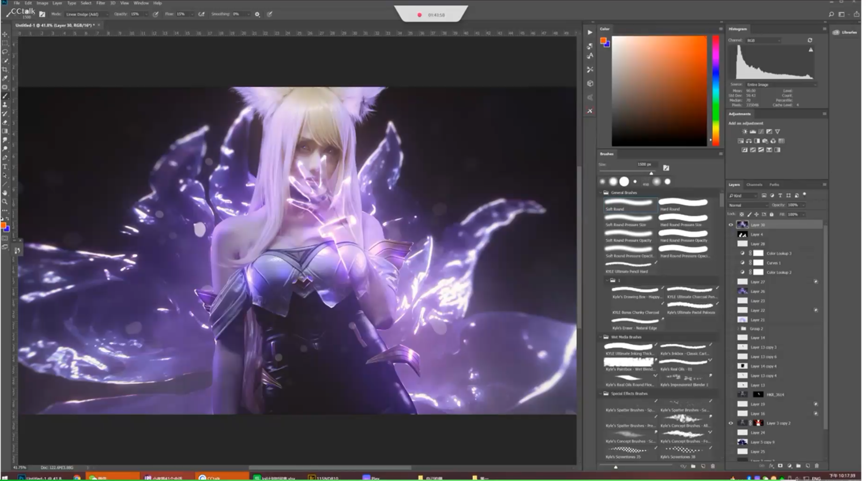
Task: Select the Move tool in the toolbar
Action: coord(5,34)
